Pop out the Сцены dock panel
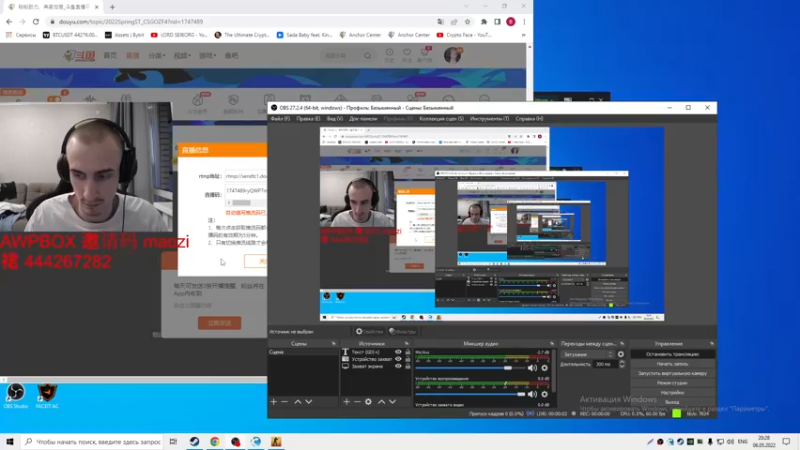 (334, 344)
